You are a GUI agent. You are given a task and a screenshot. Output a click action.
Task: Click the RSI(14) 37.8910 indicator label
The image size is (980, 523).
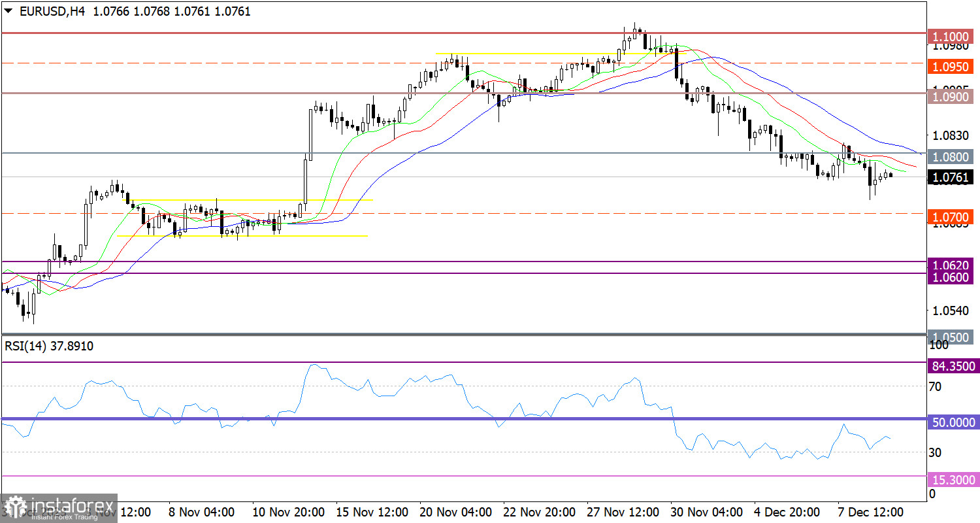(49, 346)
